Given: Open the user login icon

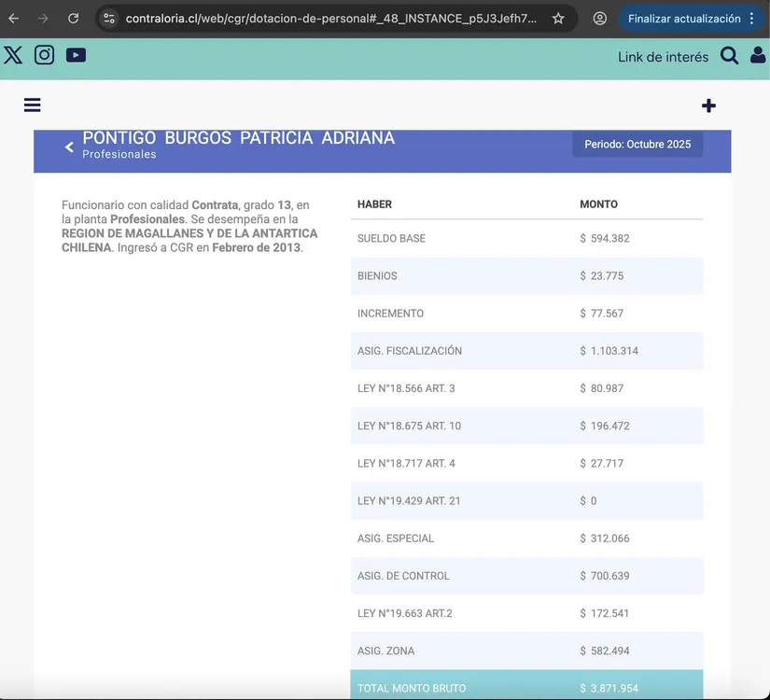Looking at the screenshot, I should point(758,56).
